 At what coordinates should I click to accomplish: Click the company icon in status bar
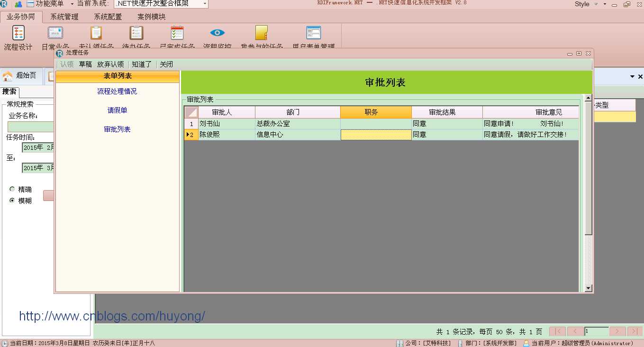[x=399, y=343]
